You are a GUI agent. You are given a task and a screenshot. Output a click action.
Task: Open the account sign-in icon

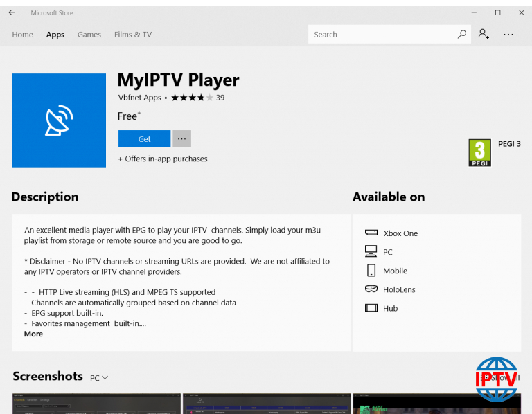point(484,34)
